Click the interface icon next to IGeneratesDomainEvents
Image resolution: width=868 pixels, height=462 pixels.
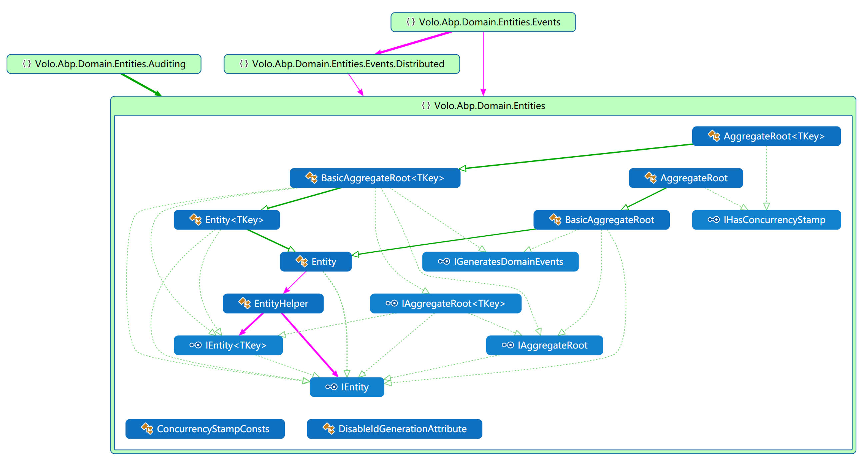click(444, 261)
